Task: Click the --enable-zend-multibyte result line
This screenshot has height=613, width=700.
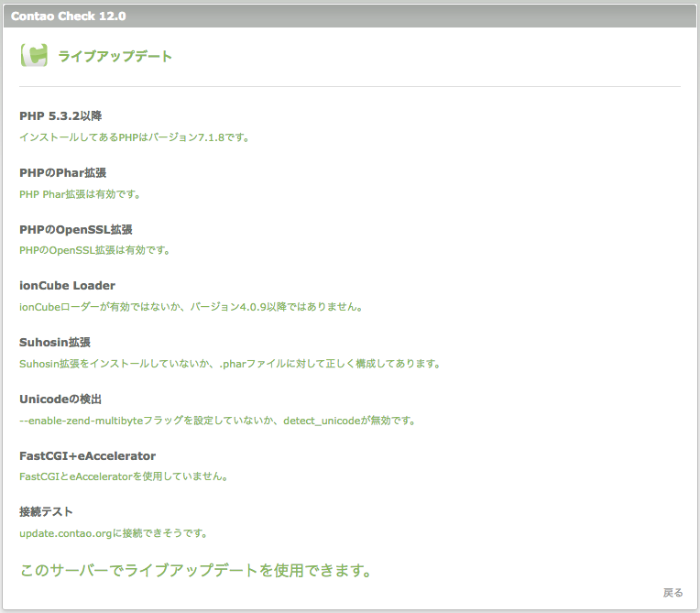Action: (217, 421)
